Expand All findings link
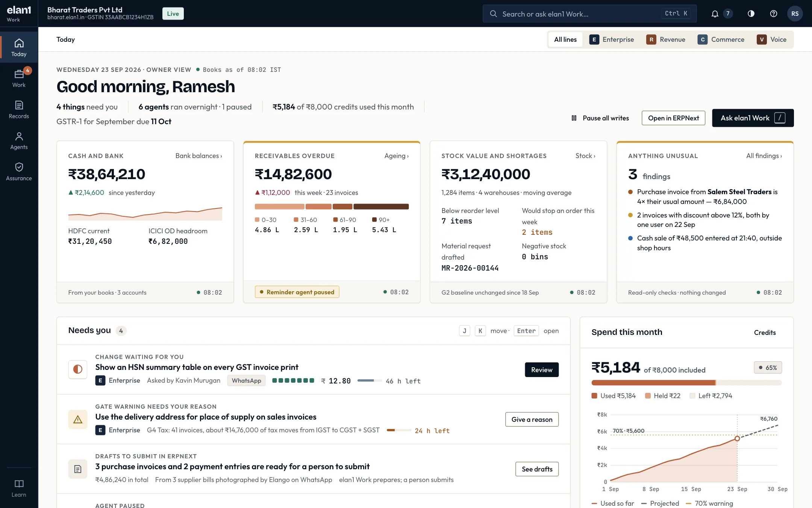 (764, 156)
